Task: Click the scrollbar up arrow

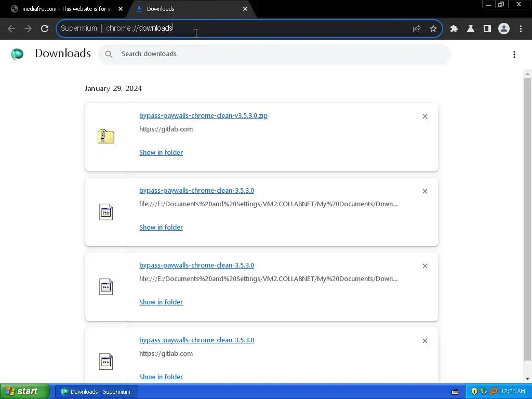Action: pos(527,74)
